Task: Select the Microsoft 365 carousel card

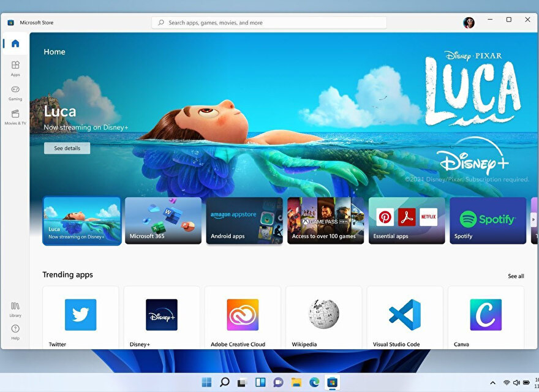Action: coord(163,221)
